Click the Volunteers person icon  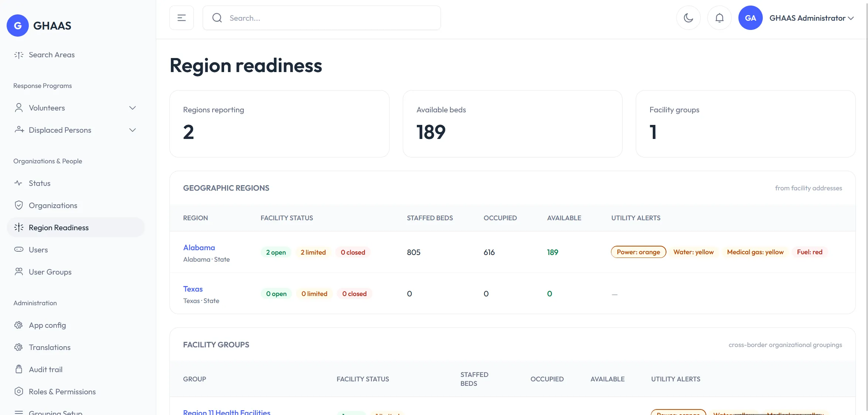[x=19, y=108]
